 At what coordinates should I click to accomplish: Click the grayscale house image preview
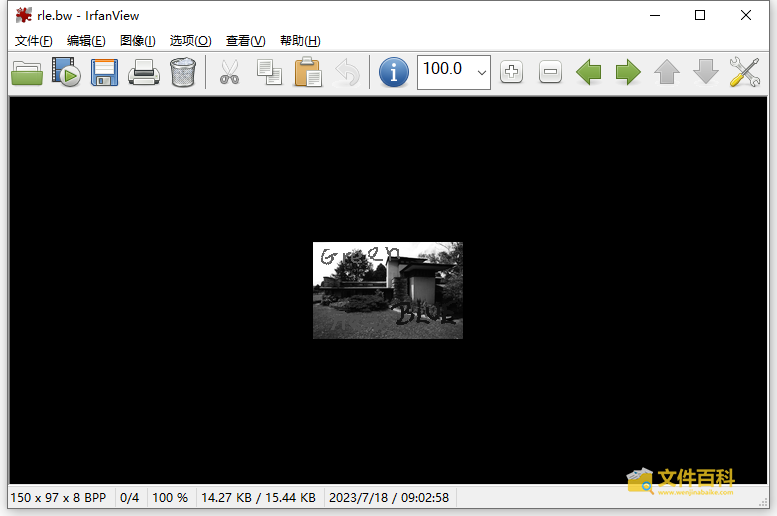(x=388, y=290)
